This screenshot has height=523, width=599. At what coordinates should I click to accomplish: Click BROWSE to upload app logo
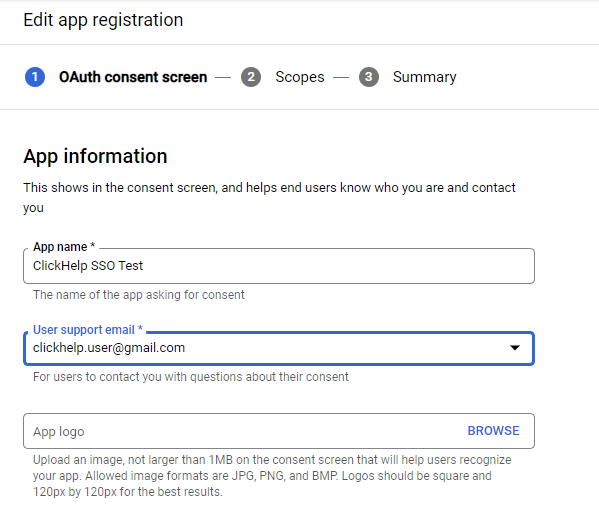pos(493,431)
